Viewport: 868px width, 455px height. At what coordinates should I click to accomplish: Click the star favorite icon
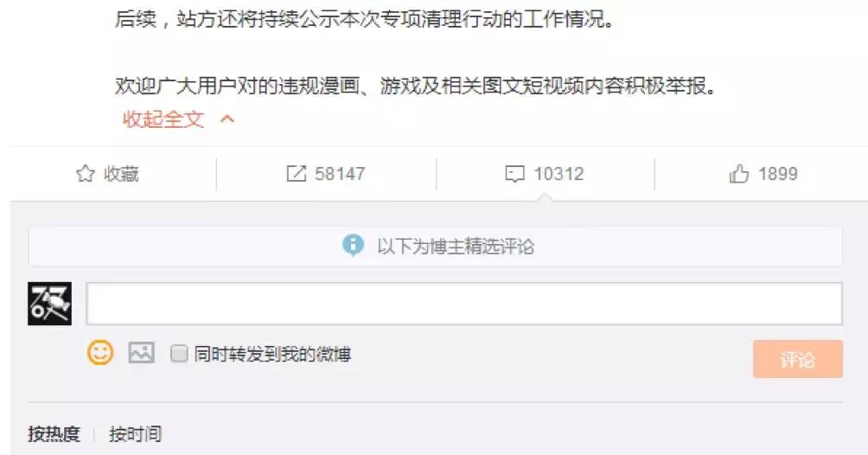point(86,174)
